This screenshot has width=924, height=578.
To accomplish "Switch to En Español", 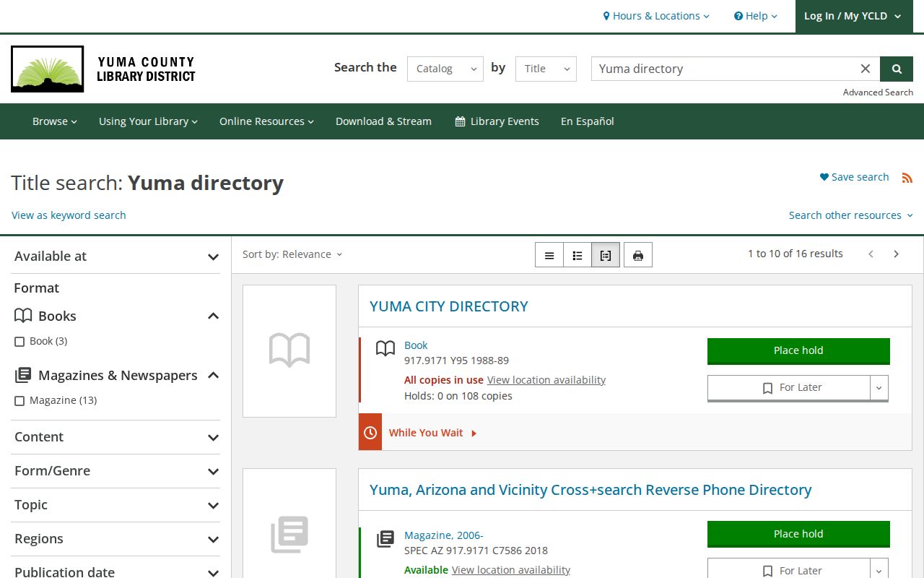I will tap(588, 121).
